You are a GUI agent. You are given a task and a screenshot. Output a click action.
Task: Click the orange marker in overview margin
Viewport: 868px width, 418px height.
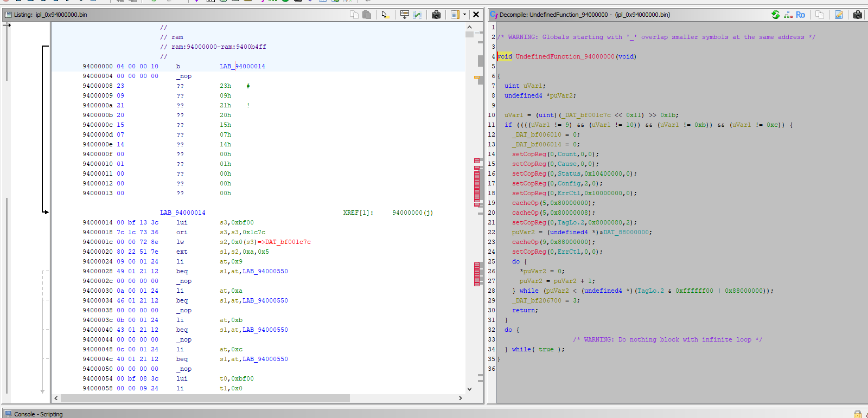point(477,78)
